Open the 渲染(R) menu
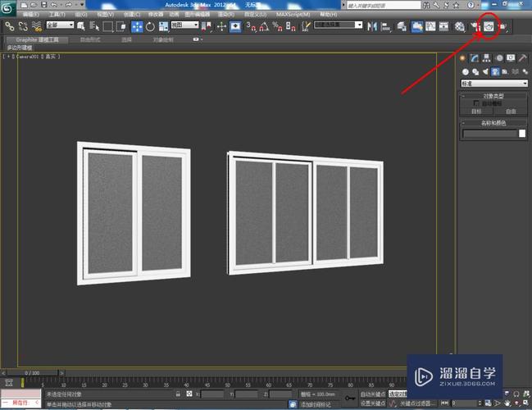532x410 pixels. [226, 15]
